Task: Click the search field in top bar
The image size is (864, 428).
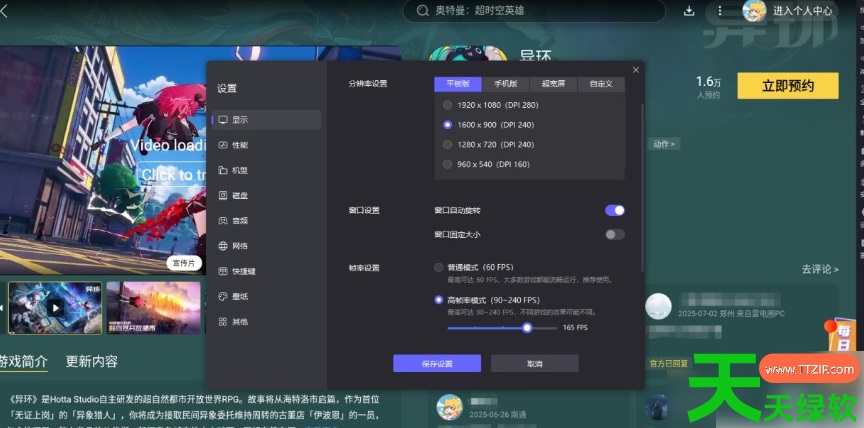Action: click(x=534, y=10)
